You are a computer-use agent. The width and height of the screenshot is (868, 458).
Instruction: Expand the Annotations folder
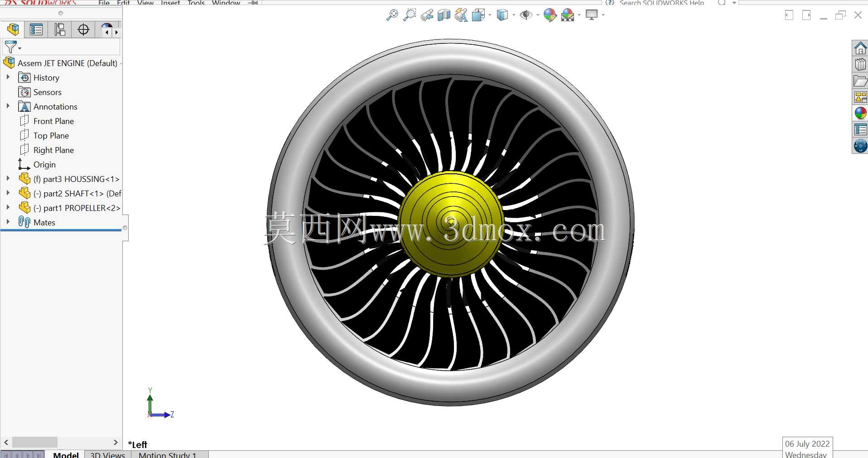click(8, 106)
